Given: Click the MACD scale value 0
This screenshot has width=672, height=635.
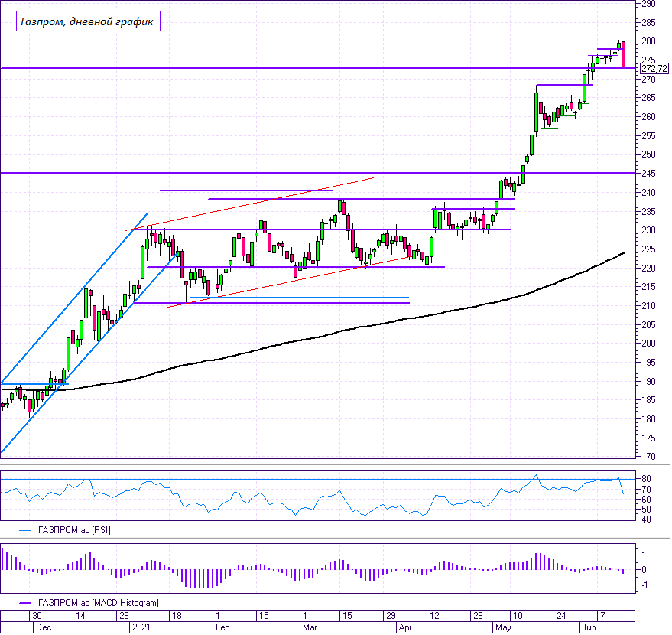Looking at the screenshot, I should tap(644, 570).
